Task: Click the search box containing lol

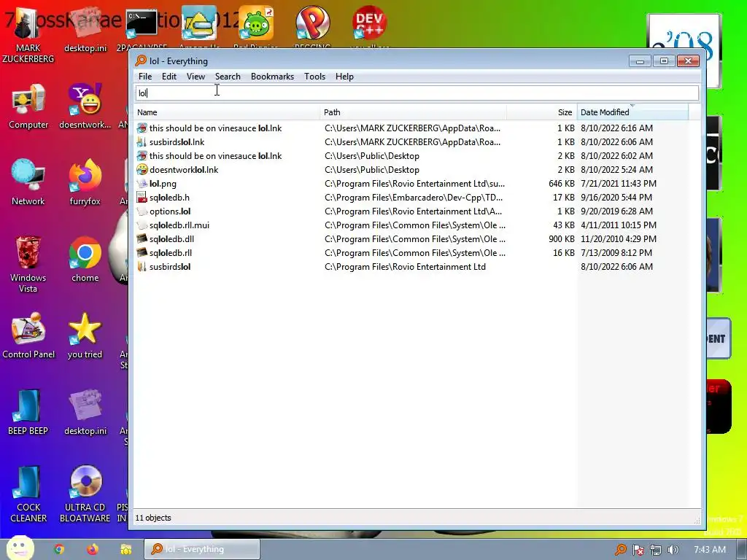Action: coord(417,93)
